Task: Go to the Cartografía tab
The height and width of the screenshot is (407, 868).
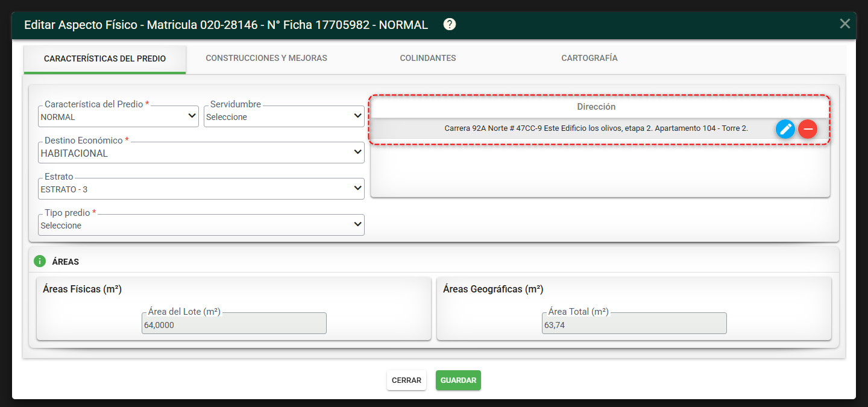Action: pyautogui.click(x=590, y=58)
